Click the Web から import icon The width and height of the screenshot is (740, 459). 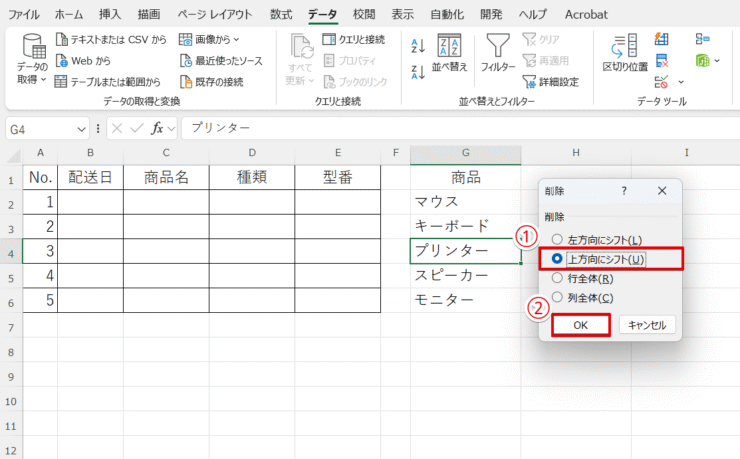pos(61,60)
